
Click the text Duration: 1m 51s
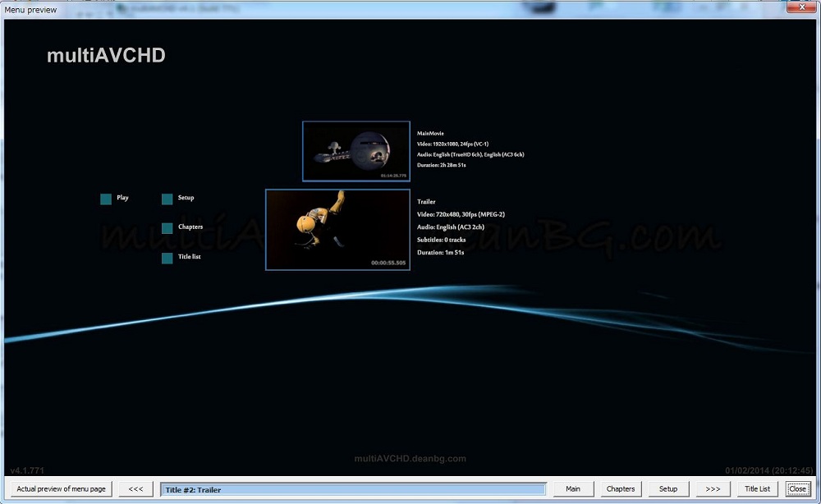440,252
